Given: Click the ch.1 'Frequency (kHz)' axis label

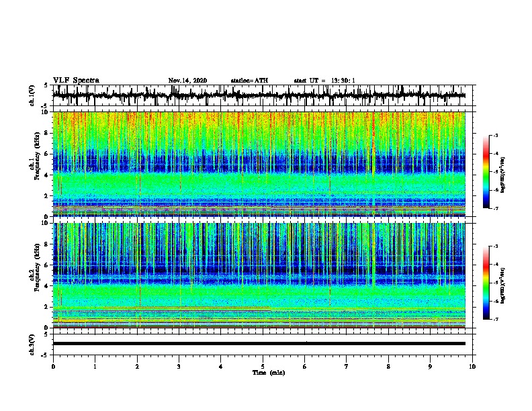Looking at the screenshot, I should pos(37,156).
